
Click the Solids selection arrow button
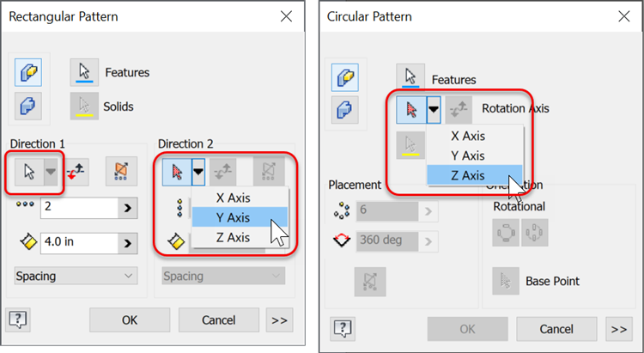pyautogui.click(x=84, y=107)
